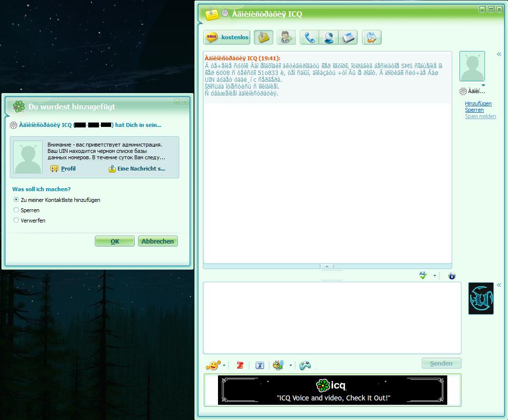The height and width of the screenshot is (420, 508).
Task: Select the 'Sperren' radio option
Action: tap(16, 210)
